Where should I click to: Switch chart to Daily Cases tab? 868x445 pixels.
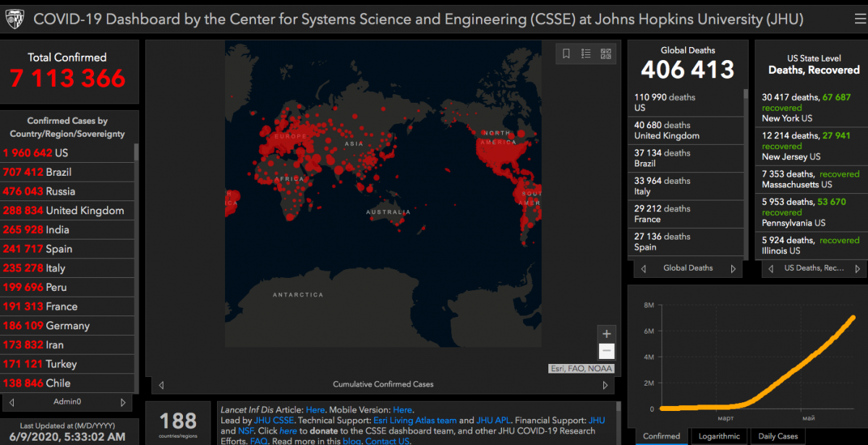coord(778,436)
